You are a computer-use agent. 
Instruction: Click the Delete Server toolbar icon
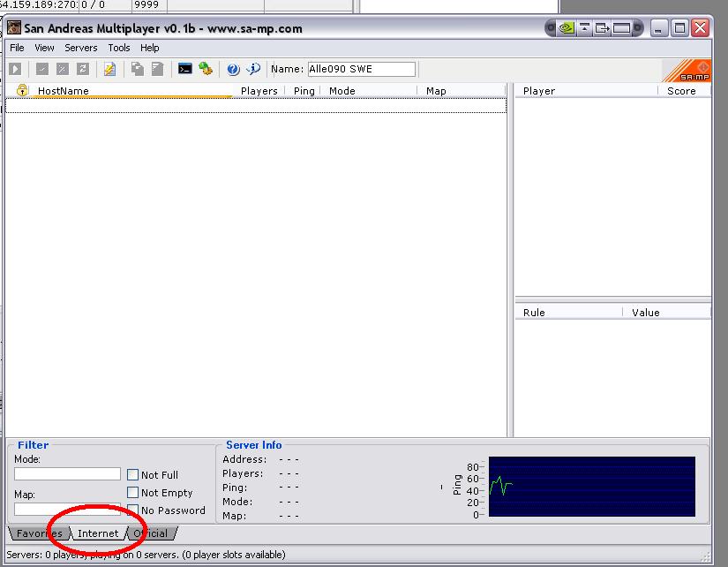(63, 69)
